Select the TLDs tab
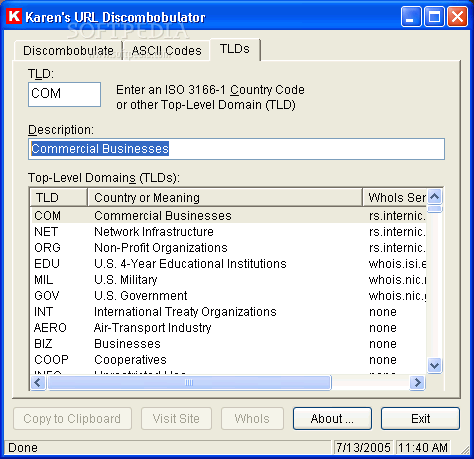This screenshot has height=459, width=474. click(x=235, y=49)
